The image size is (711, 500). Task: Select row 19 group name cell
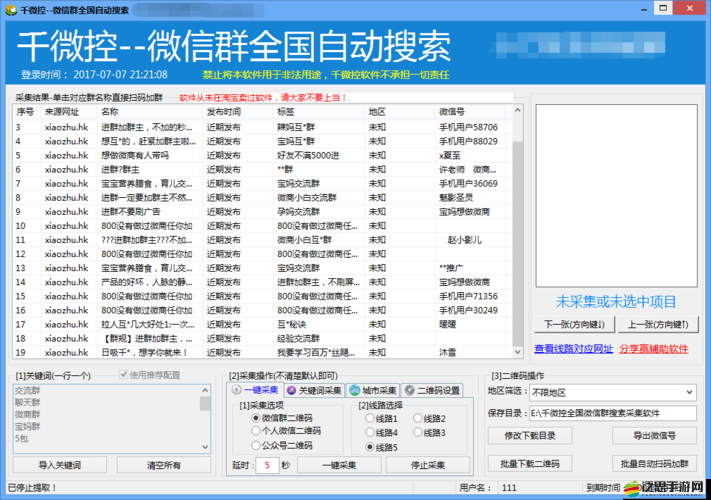point(144,352)
